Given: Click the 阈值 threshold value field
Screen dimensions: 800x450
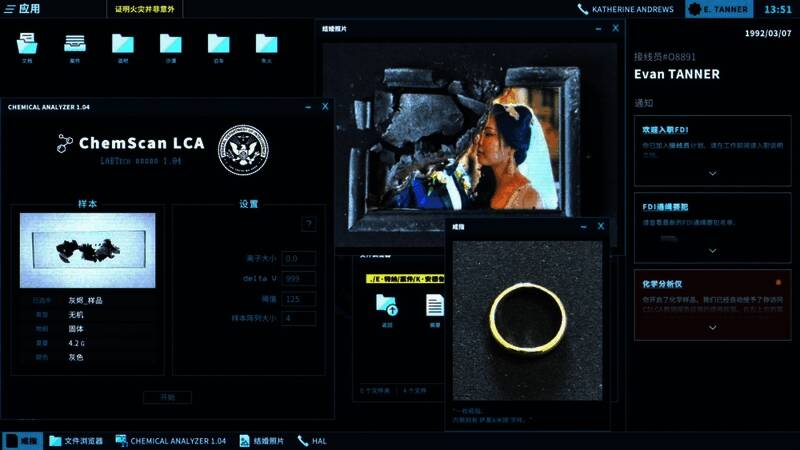Looking at the screenshot, I should [299, 298].
